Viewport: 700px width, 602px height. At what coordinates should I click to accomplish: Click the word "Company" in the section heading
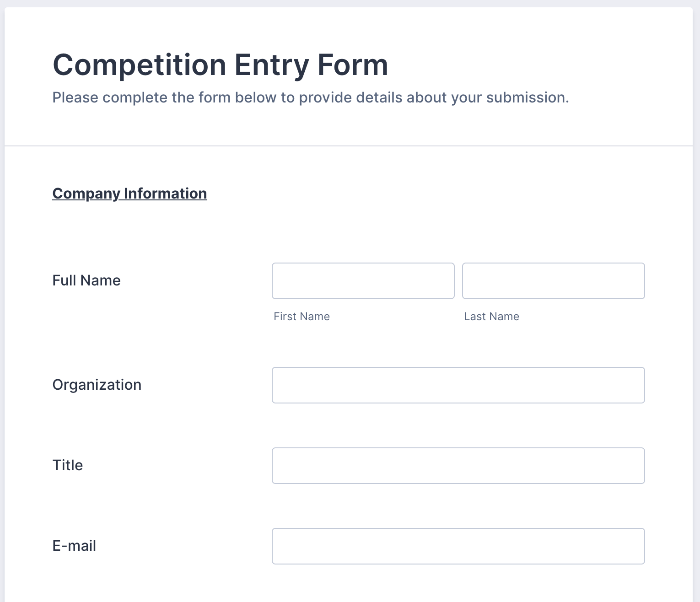coord(86,193)
